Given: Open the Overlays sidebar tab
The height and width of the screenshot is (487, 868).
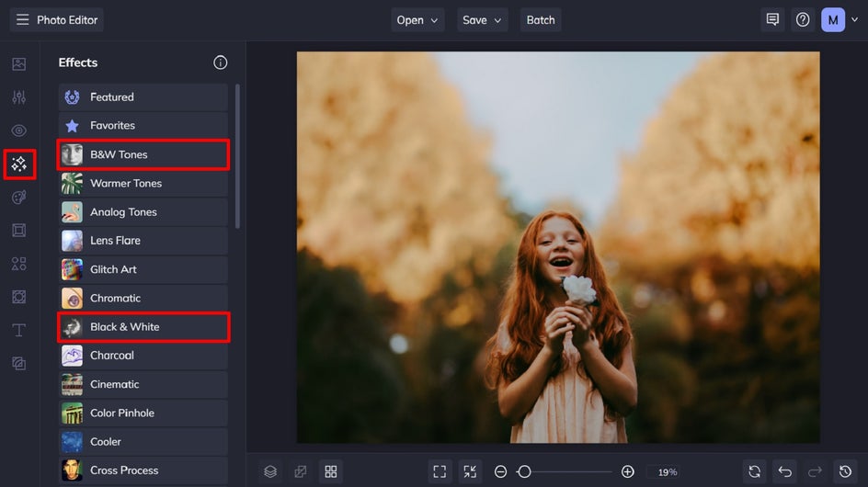Looking at the screenshot, I should coord(18,297).
